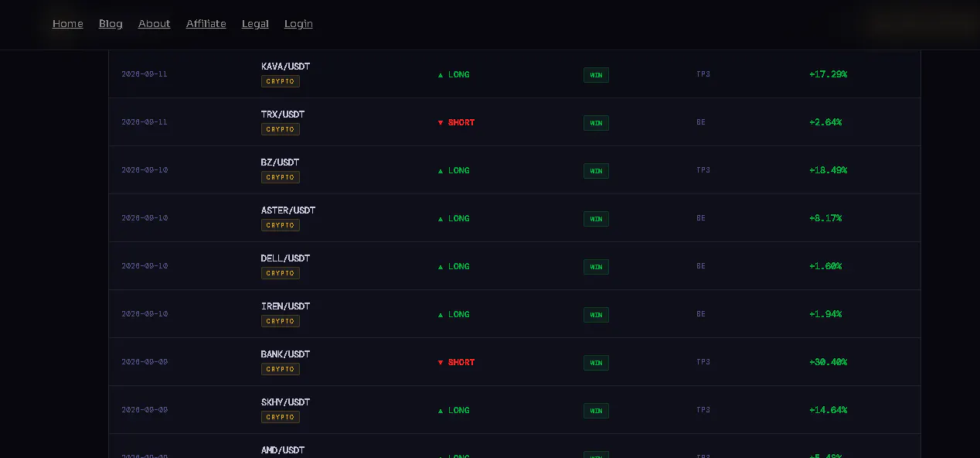This screenshot has width=980, height=458.
Task: Click the Login link
Action: coord(298,23)
